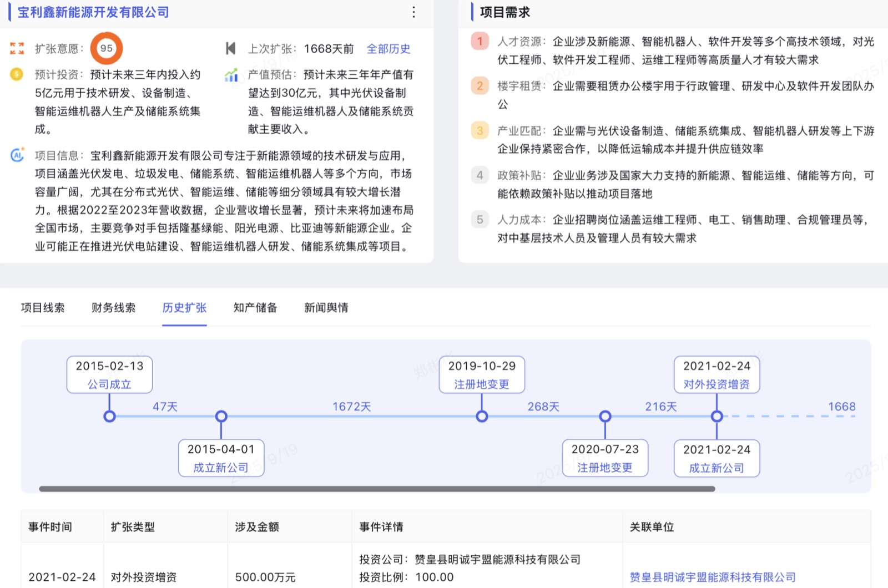View the 新闻舆情 tab
This screenshot has height=588, width=888.
coord(326,308)
